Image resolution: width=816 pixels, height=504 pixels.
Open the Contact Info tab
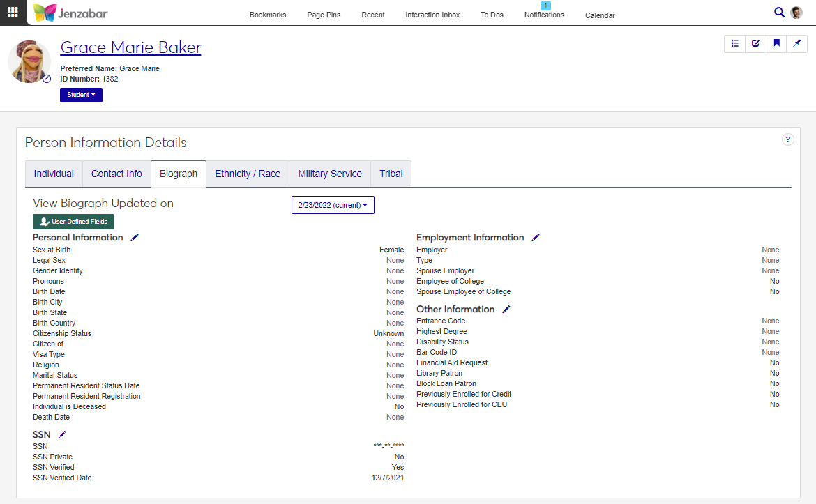[x=116, y=174]
